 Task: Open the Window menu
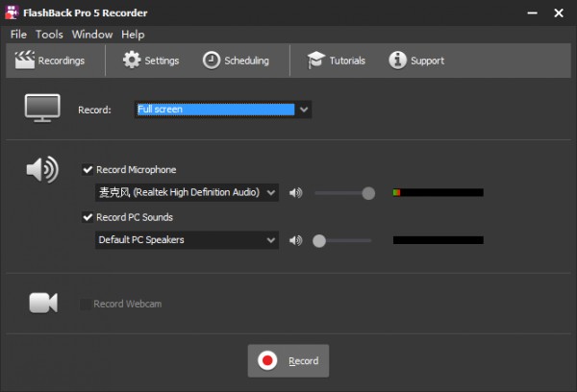(x=92, y=35)
